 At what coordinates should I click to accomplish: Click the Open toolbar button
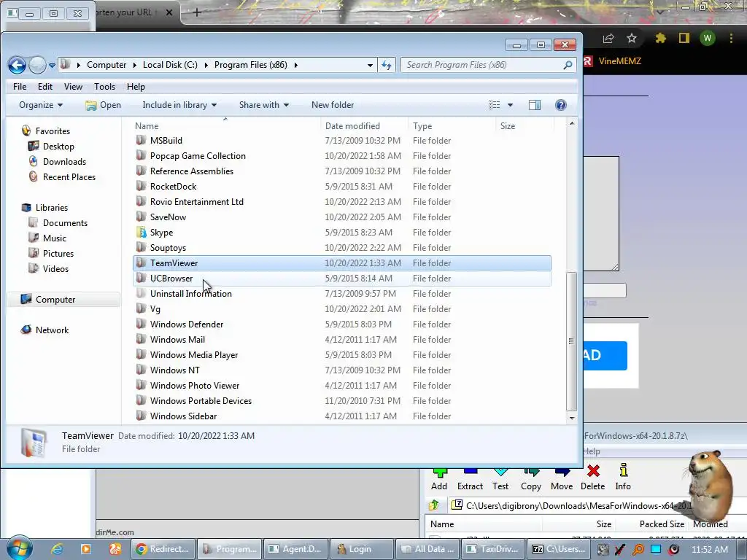[103, 105]
